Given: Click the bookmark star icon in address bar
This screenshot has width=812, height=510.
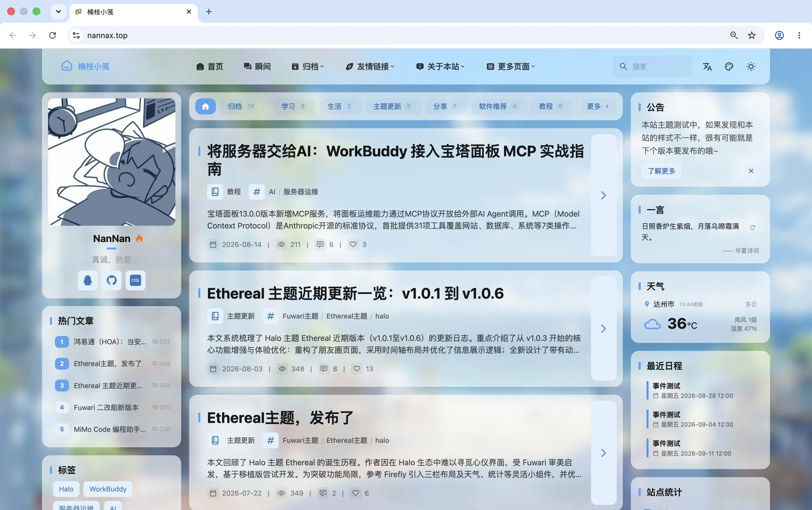Looking at the screenshot, I should (752, 35).
